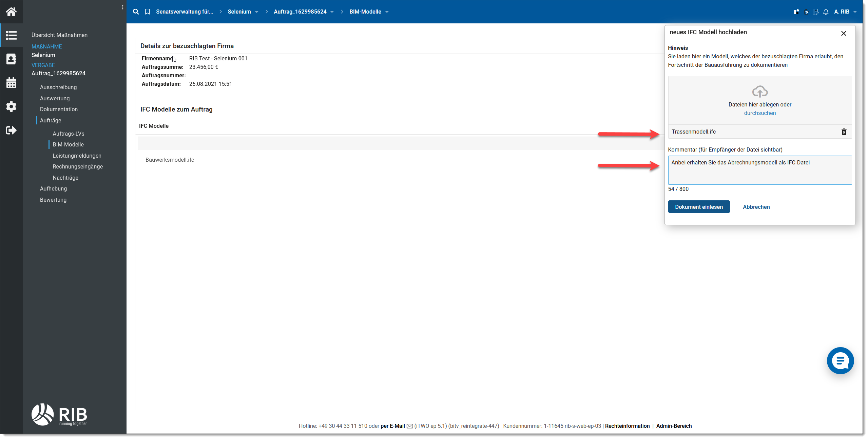The width and height of the screenshot is (868, 439).
Task: Click the file drop zone area
Action: click(x=759, y=100)
